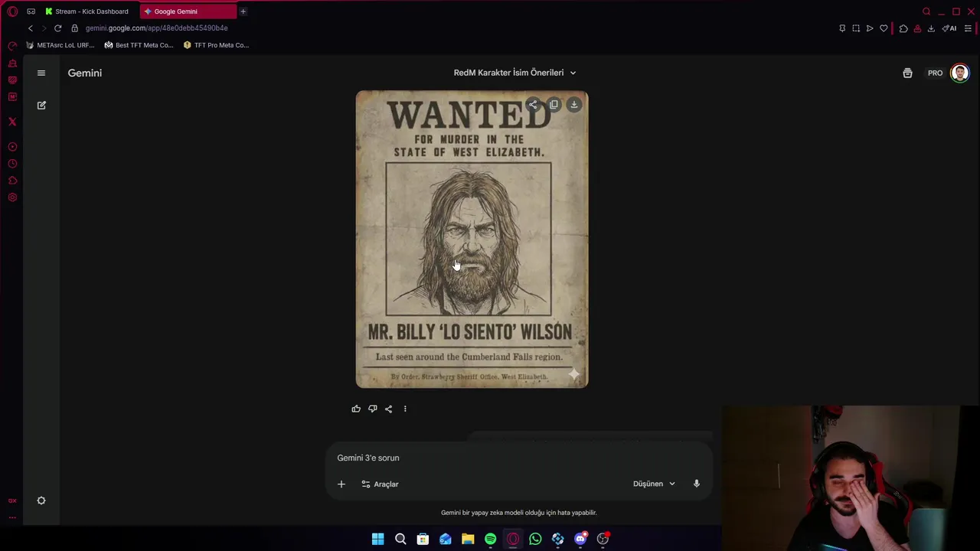The height and width of the screenshot is (551, 980).
Task: Click the heart bookmark icon in address bar
Action: [x=884, y=28]
